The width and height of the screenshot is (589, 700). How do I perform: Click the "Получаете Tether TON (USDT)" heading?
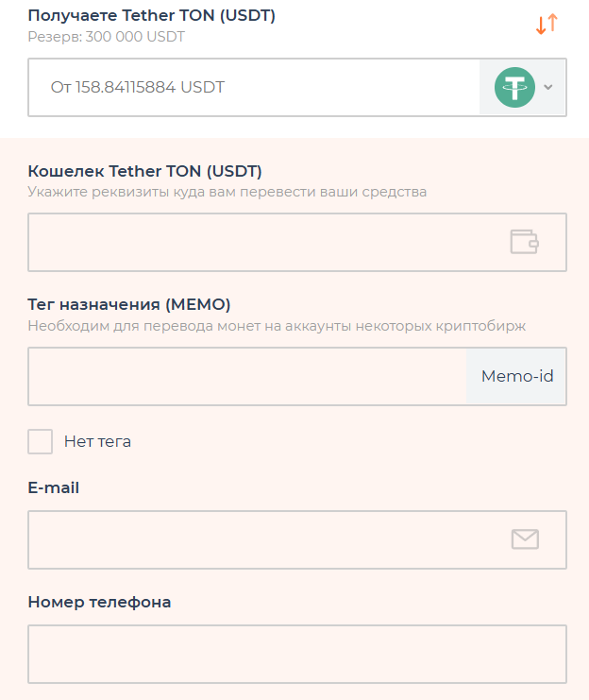(152, 16)
